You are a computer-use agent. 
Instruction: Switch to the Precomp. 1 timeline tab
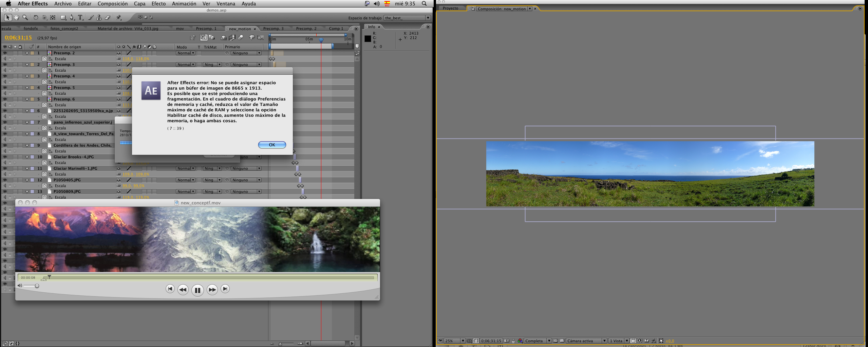click(206, 29)
